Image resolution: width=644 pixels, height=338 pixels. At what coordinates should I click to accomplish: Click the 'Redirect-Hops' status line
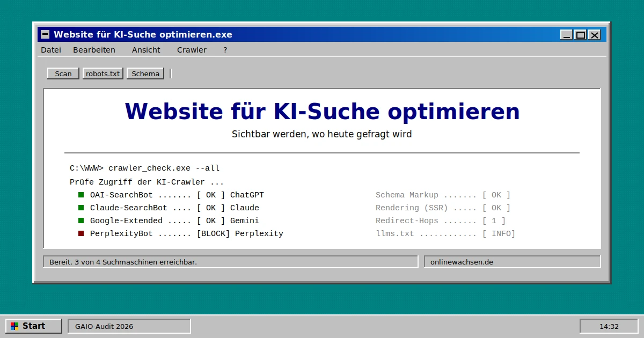click(441, 221)
